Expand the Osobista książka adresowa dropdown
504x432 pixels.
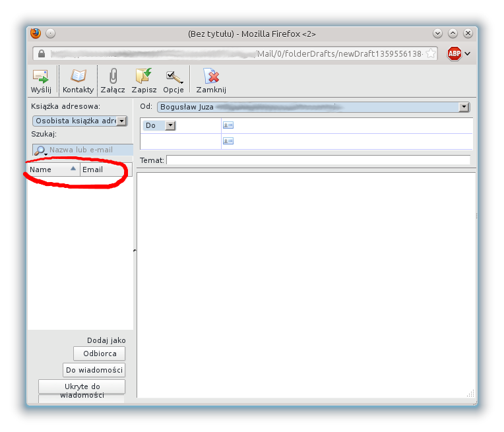[121, 121]
